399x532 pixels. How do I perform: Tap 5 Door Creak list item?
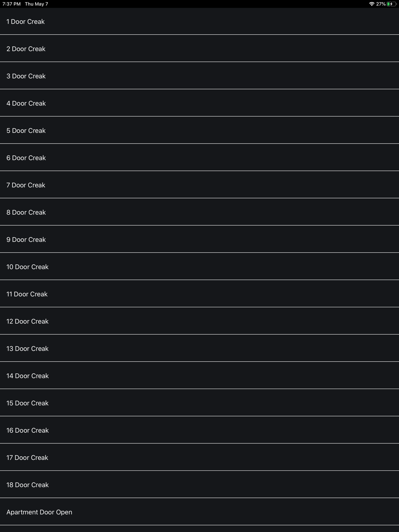(26, 130)
